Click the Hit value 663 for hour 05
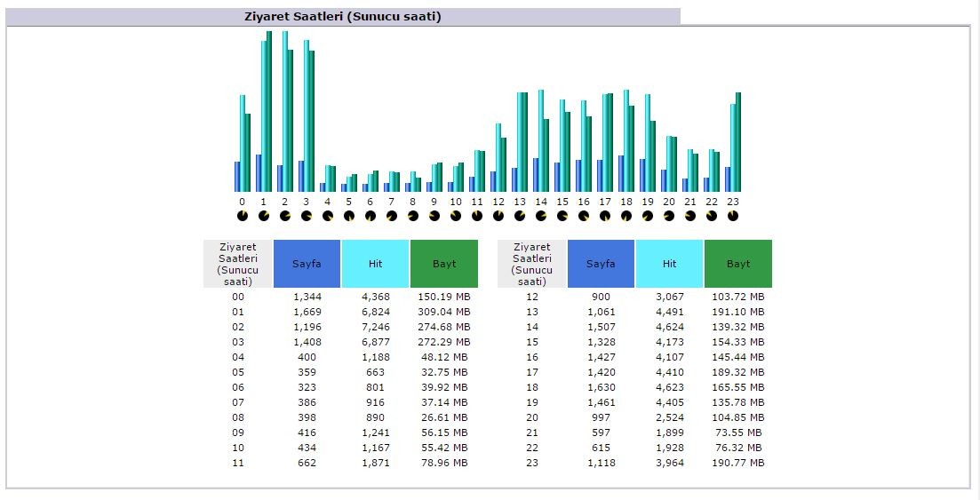The image size is (980, 500). click(x=376, y=372)
